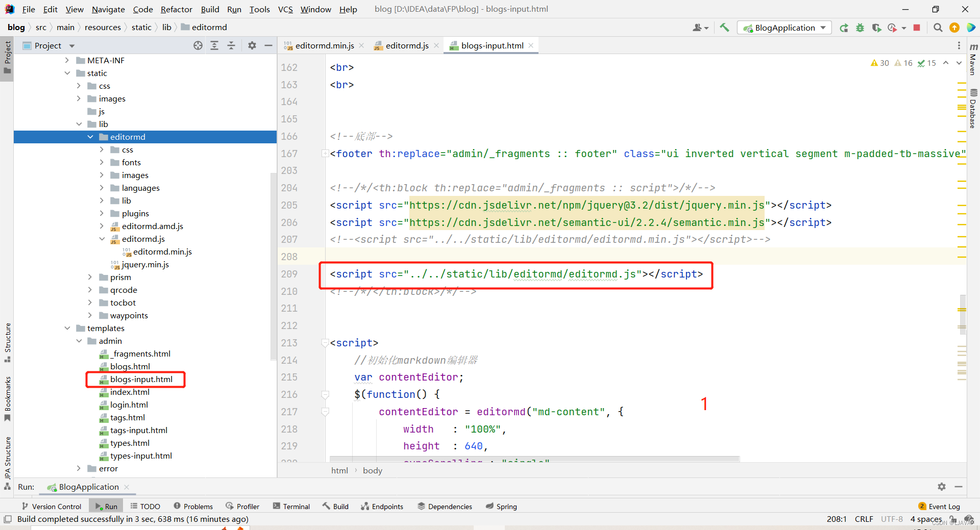Collapse the editormd folder in the Project tree
Screen dimensions: 980x530
pos(90,137)
